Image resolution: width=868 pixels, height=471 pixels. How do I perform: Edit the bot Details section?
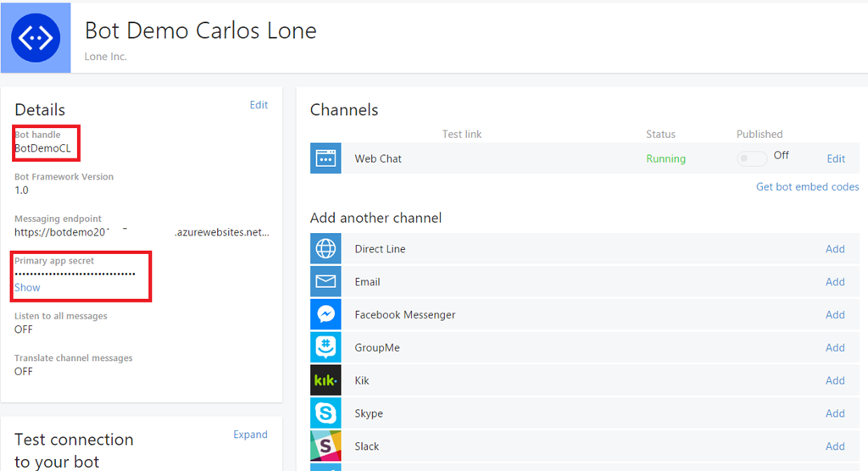[259, 104]
